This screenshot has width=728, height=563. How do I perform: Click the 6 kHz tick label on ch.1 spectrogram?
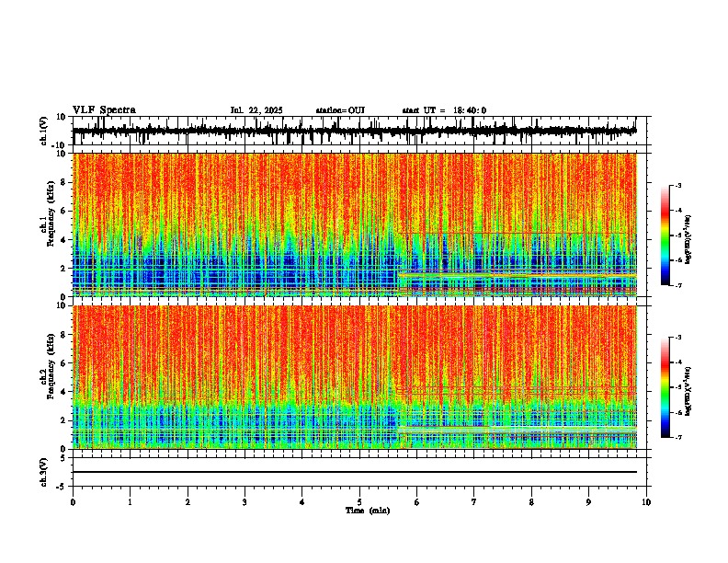click(x=64, y=211)
